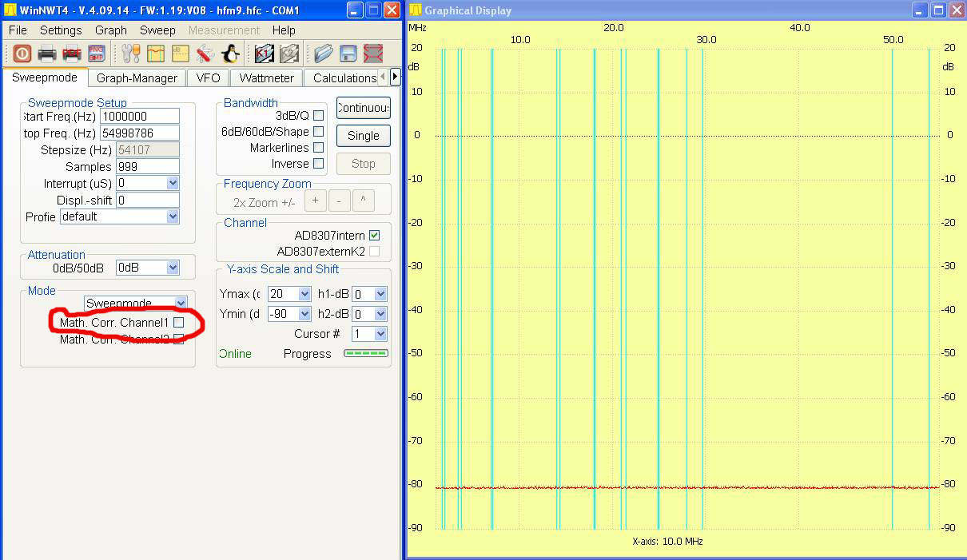Click the printer icon in the toolbar
Image resolution: width=967 pixels, height=560 pixels.
[x=47, y=54]
